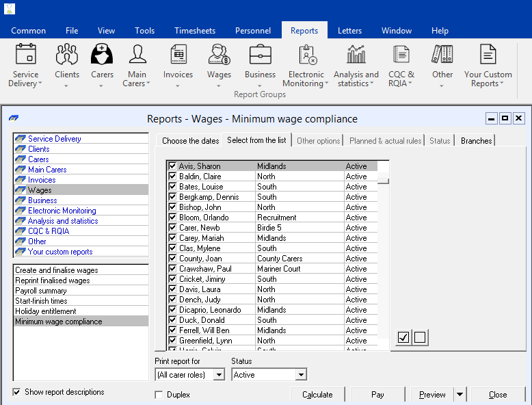Disable Show report descriptions checkbox
This screenshot has width=532, height=405.
click(x=17, y=392)
